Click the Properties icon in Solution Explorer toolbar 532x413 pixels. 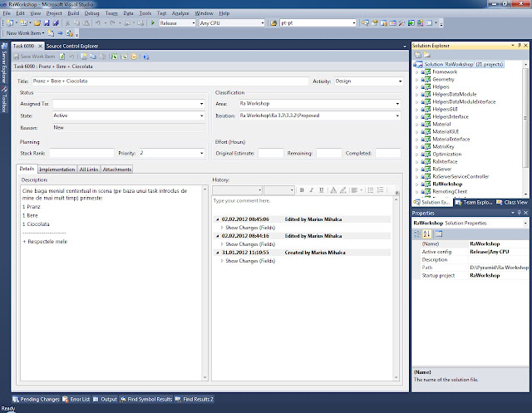[418, 55]
